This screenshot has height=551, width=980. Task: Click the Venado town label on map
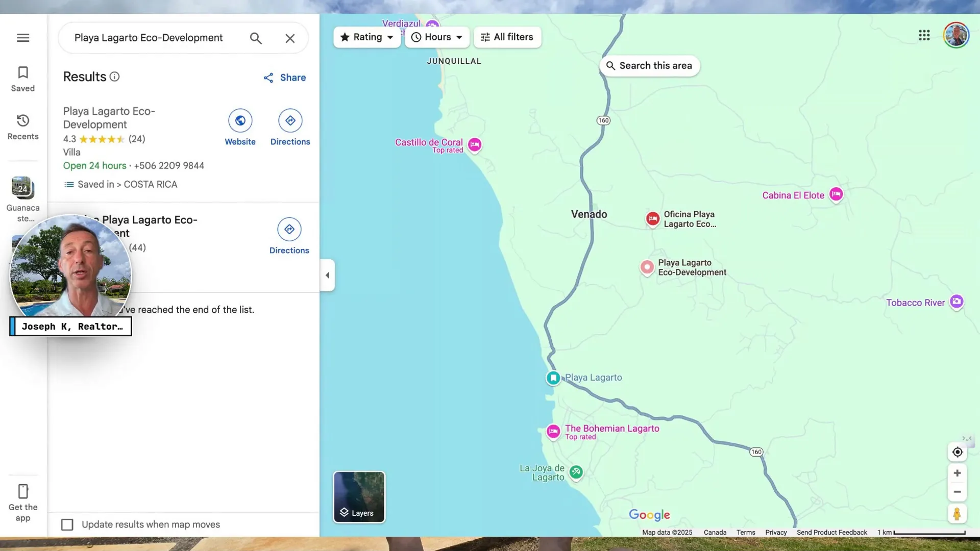click(589, 214)
